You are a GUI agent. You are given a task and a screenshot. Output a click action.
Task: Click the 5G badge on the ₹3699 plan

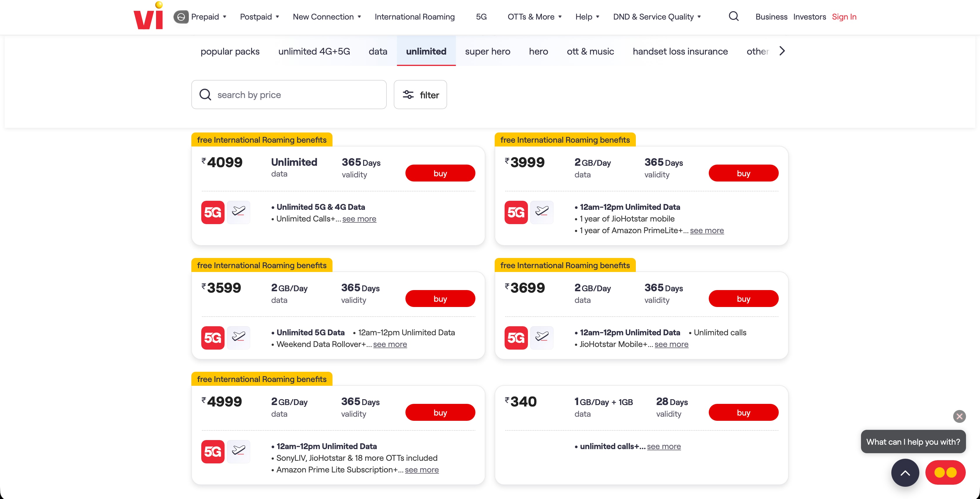[516, 338]
